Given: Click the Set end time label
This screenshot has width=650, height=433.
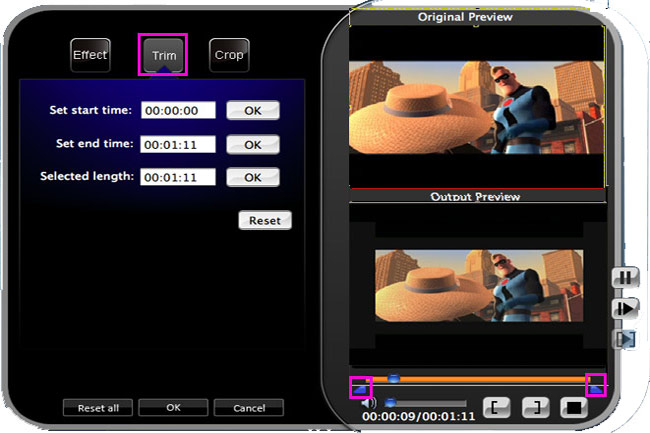Looking at the screenshot, I should 95,143.
